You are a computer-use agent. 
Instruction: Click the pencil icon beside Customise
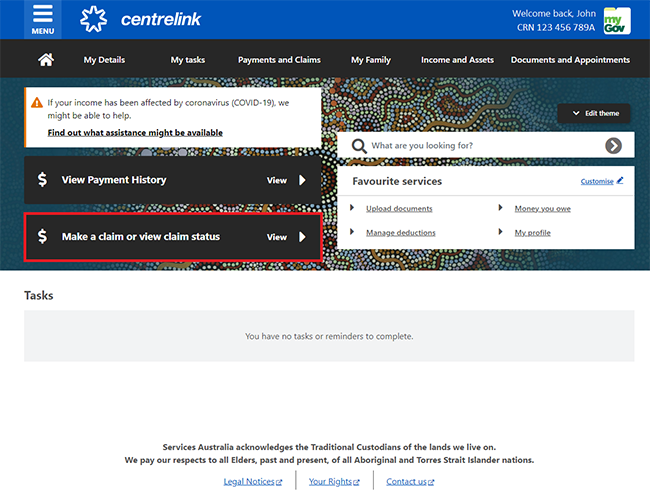click(620, 180)
